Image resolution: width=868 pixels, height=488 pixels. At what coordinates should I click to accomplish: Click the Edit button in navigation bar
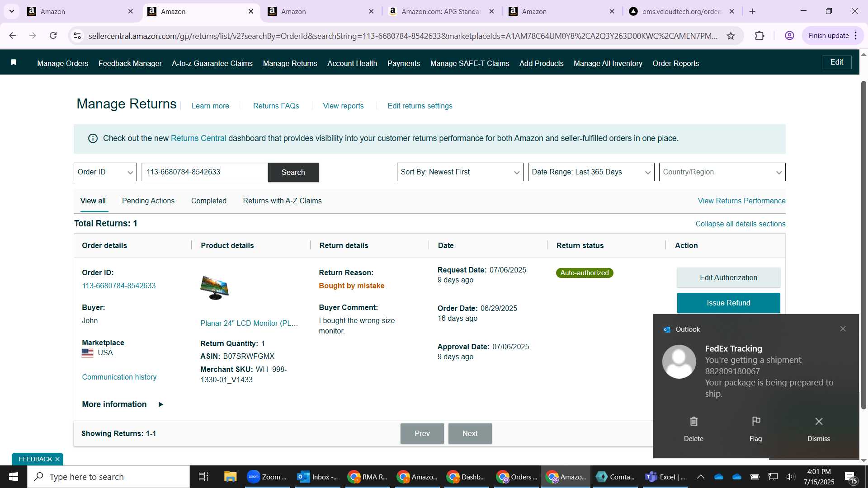tap(836, 62)
